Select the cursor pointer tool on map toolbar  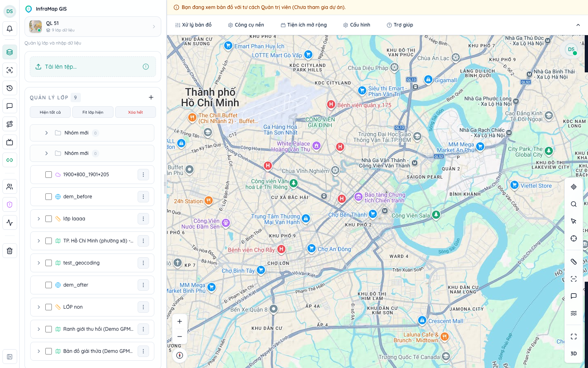(x=574, y=221)
